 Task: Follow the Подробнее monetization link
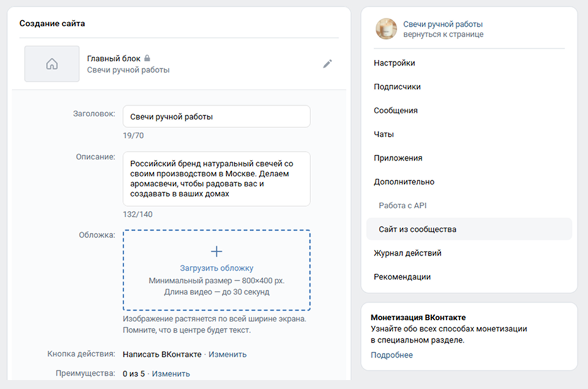391,355
